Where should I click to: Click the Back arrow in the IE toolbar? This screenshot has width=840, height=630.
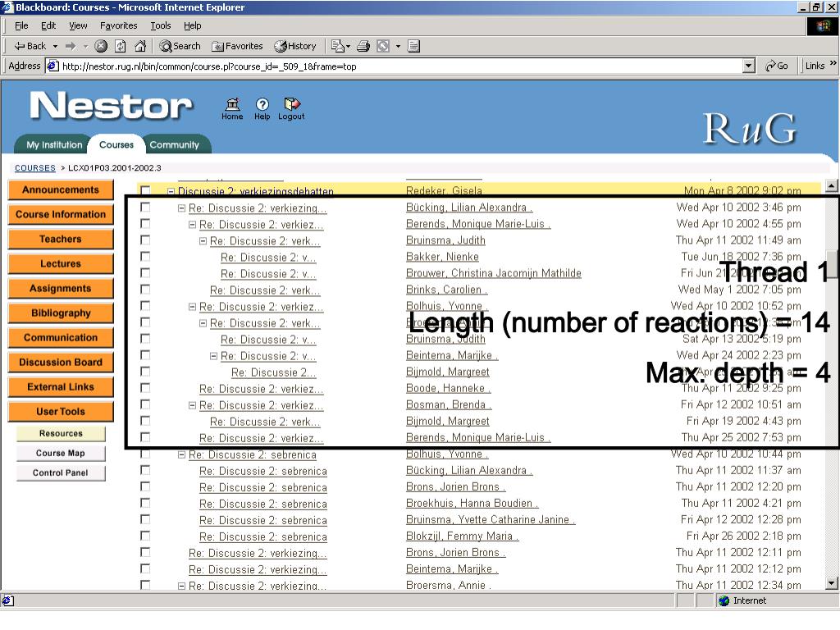30,46
